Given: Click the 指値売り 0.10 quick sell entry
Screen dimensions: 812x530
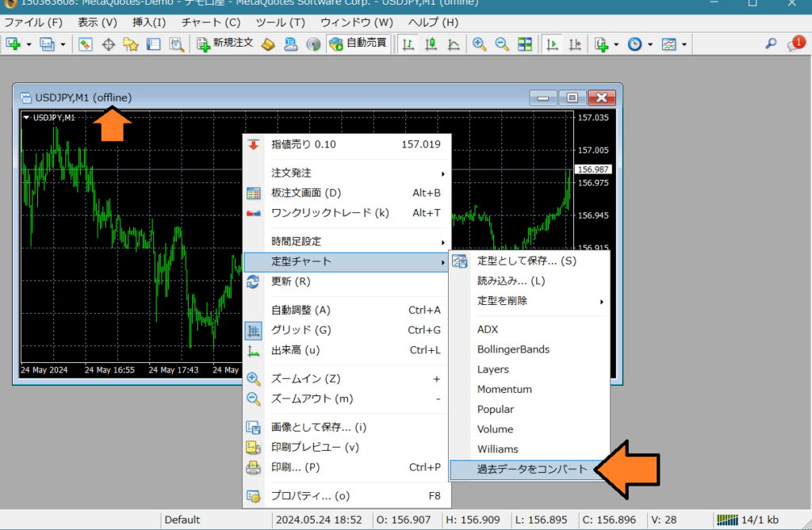Looking at the screenshot, I should click(341, 146).
